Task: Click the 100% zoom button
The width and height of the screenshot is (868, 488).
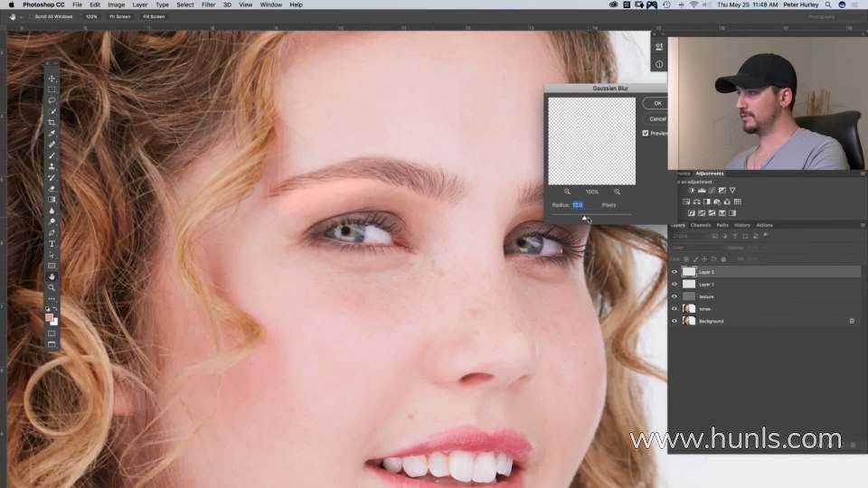Action: pos(91,16)
